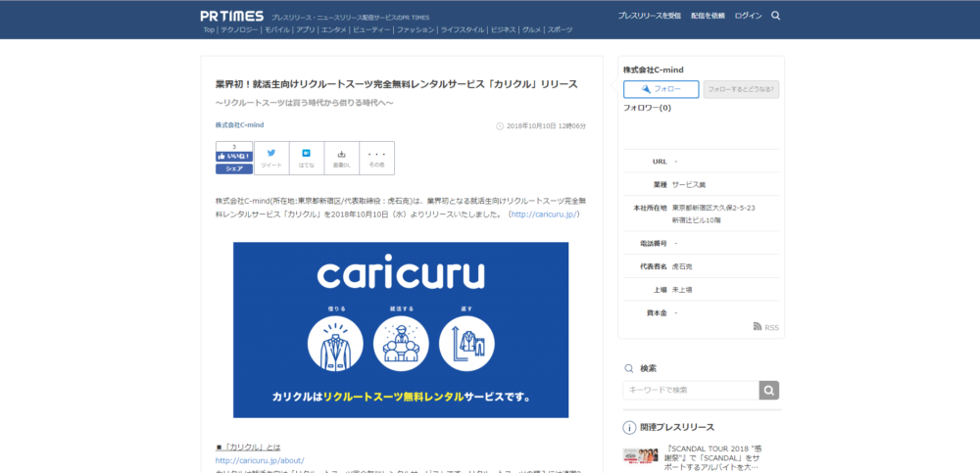The height and width of the screenshot is (473, 980).
Task: Click the 業種 value サービス業
Action: point(689,185)
